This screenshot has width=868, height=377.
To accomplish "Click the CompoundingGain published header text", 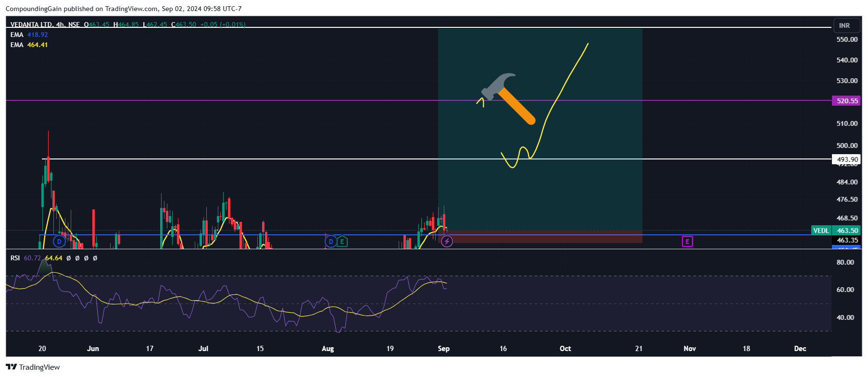I will tap(124, 9).
